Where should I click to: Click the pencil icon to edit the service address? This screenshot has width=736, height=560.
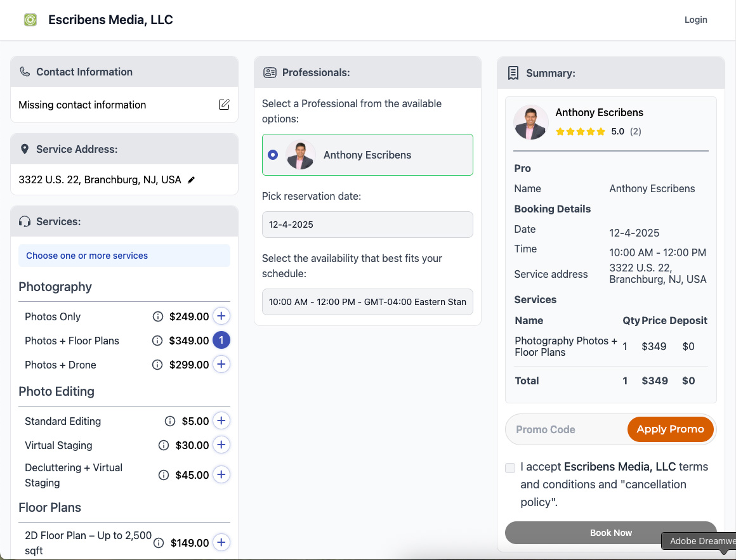click(192, 179)
